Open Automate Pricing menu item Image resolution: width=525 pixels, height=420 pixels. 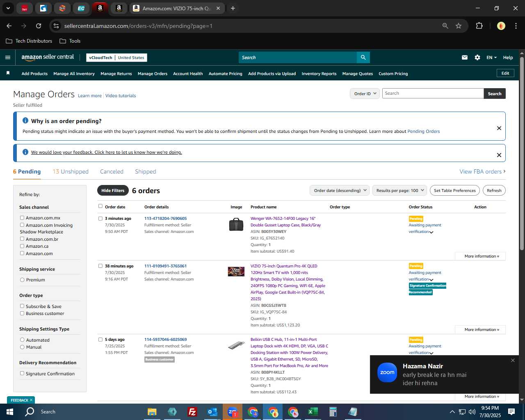point(226,73)
